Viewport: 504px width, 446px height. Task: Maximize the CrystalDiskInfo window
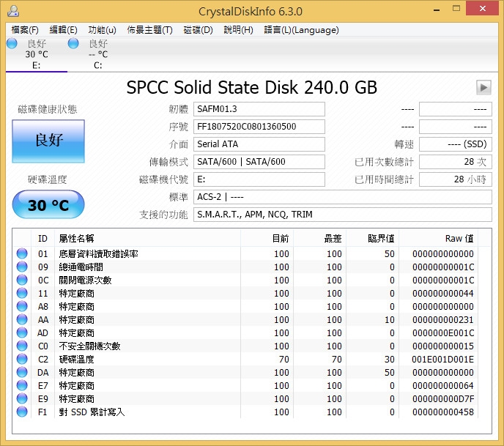(x=456, y=9)
